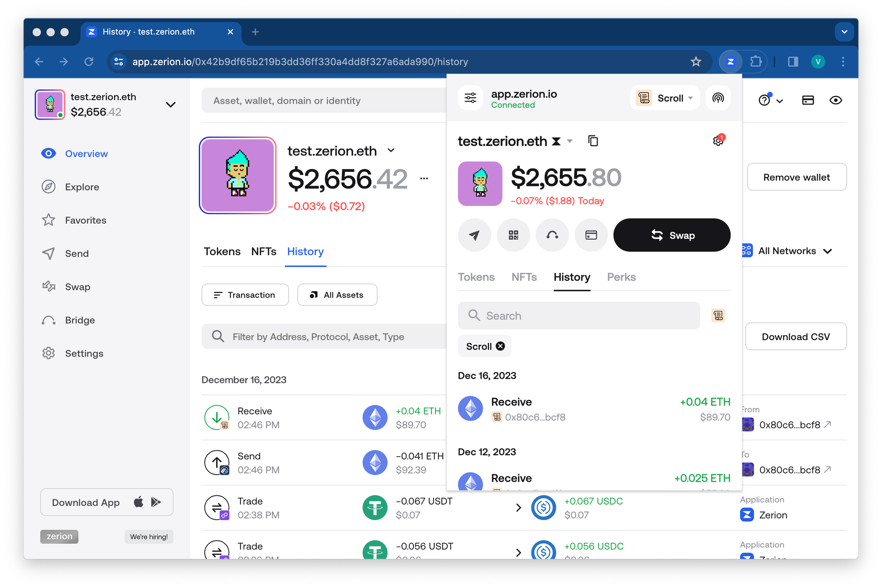Screen dimensions: 882x588
Task: Open Favorites in the sidebar
Action: point(74,220)
